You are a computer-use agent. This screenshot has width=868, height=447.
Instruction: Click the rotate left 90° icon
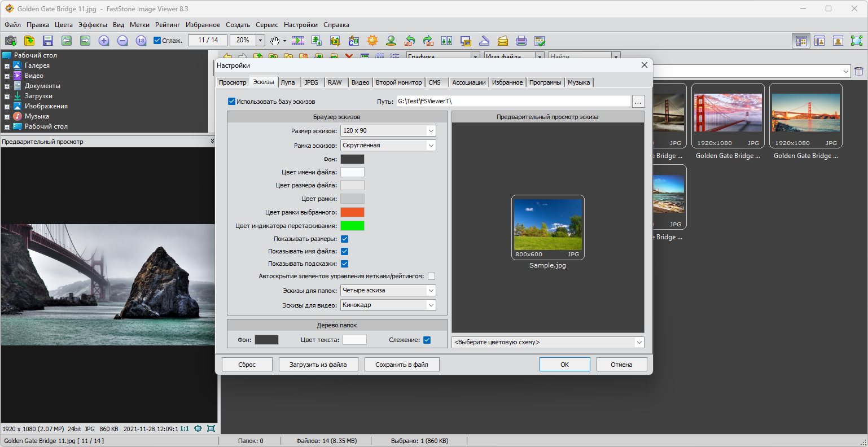(x=410, y=41)
